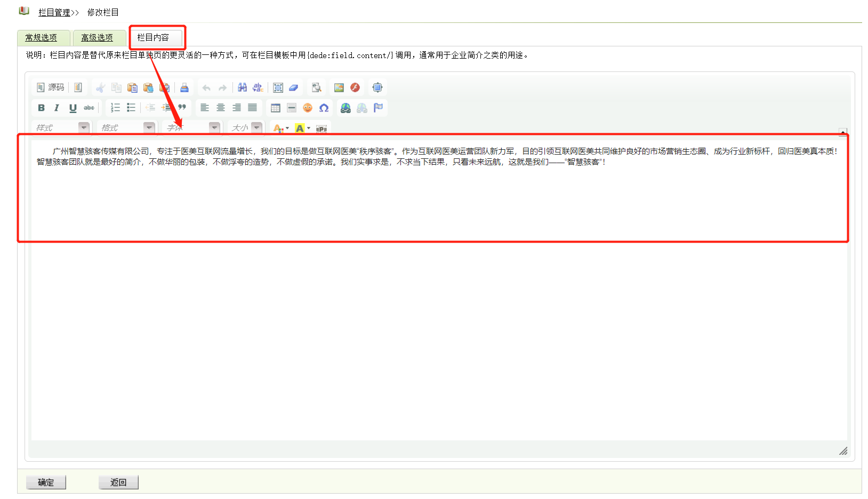Click the Copy icon in editor toolbar

[x=116, y=87]
